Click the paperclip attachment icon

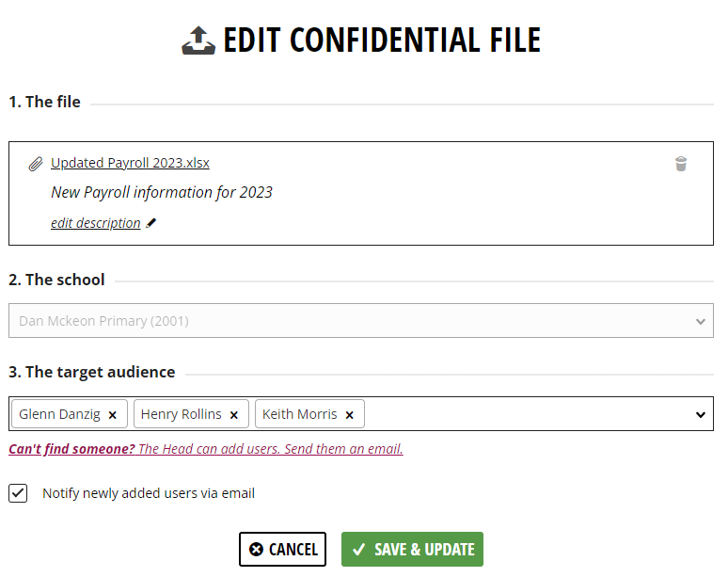[x=36, y=164]
